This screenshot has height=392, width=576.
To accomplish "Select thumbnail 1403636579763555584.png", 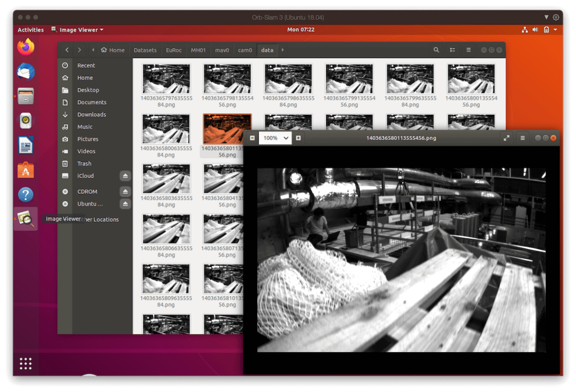I will (x=166, y=85).
